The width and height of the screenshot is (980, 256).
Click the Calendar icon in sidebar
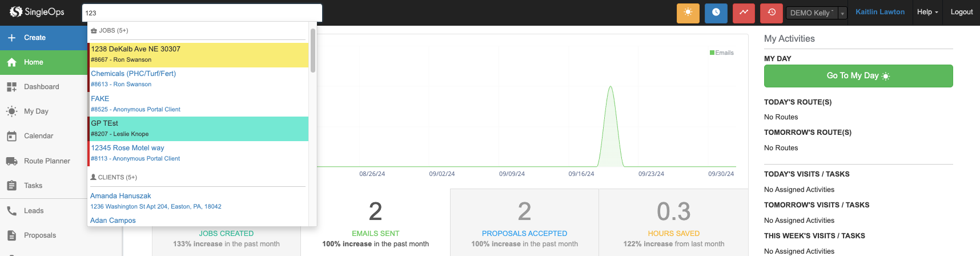click(11, 136)
